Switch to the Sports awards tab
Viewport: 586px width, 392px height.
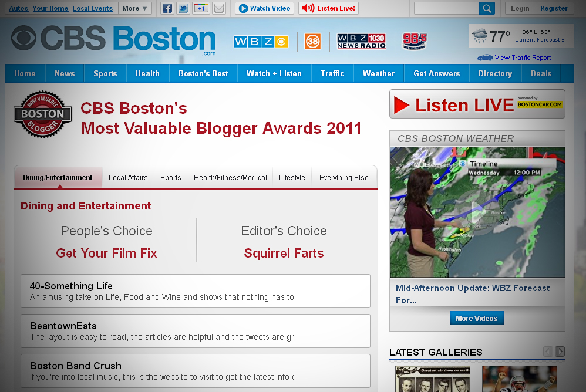pyautogui.click(x=171, y=178)
